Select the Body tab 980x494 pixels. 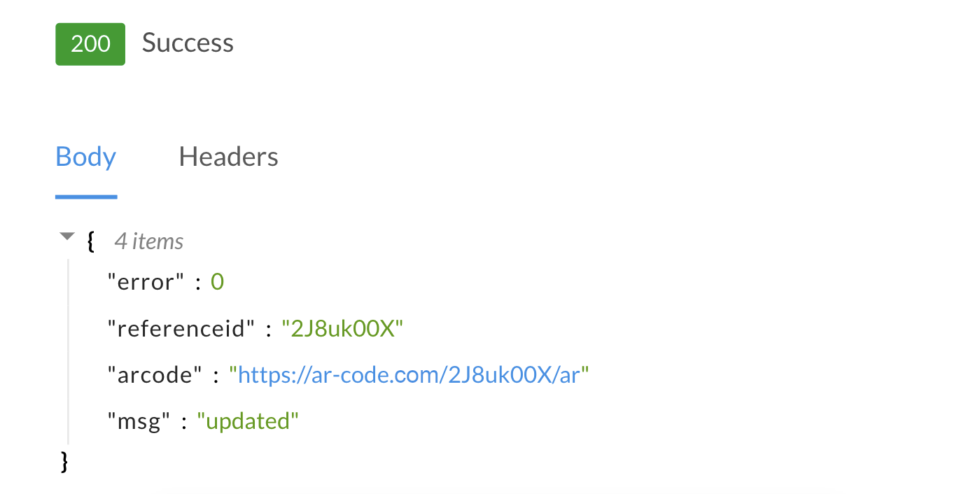[85, 157]
